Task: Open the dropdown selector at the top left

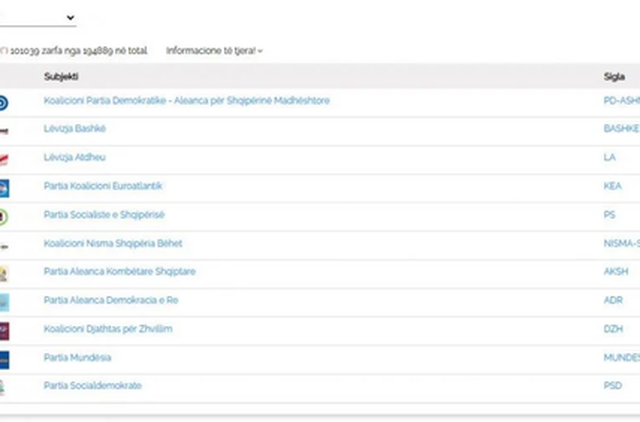Action: (x=38, y=18)
